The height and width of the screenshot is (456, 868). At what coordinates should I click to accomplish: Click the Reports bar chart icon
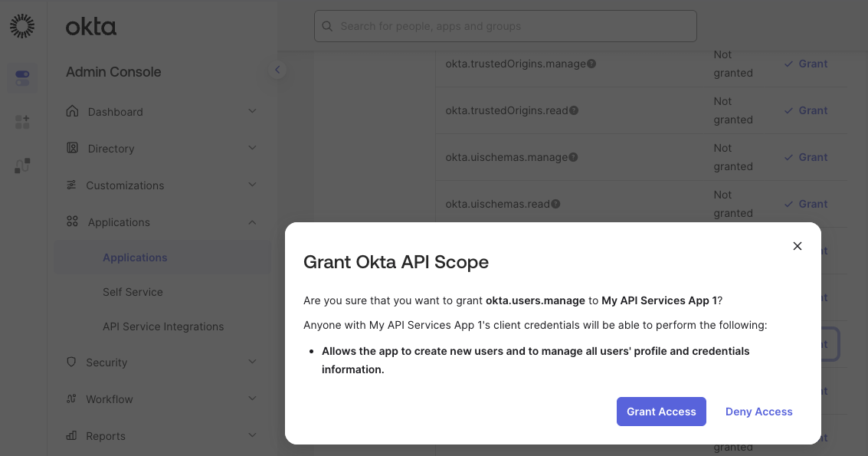(x=71, y=435)
